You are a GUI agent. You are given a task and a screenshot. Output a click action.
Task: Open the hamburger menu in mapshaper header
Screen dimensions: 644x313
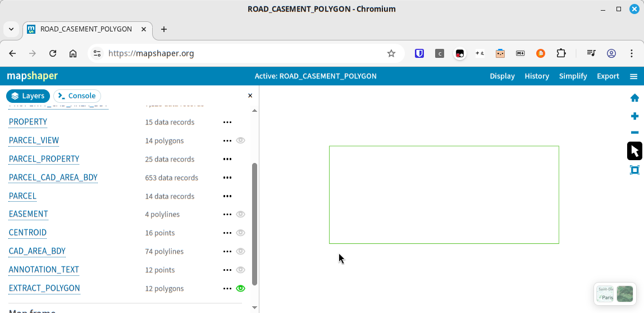[633, 76]
